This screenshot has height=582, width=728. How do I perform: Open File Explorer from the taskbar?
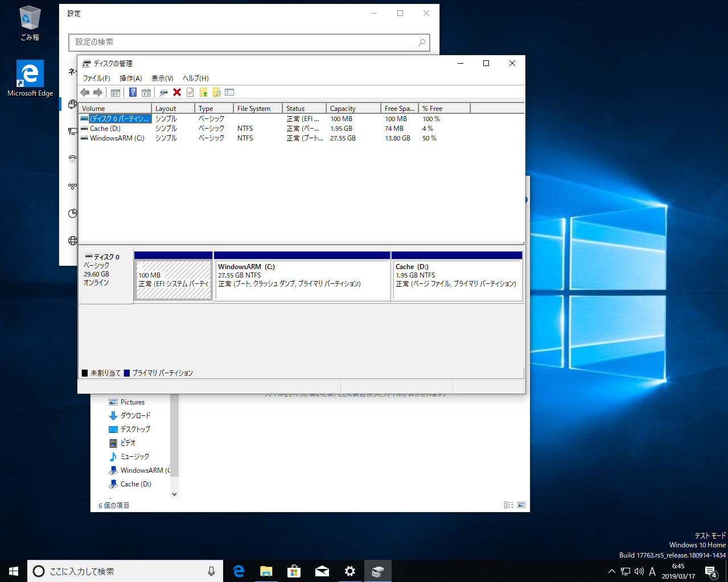pos(266,571)
